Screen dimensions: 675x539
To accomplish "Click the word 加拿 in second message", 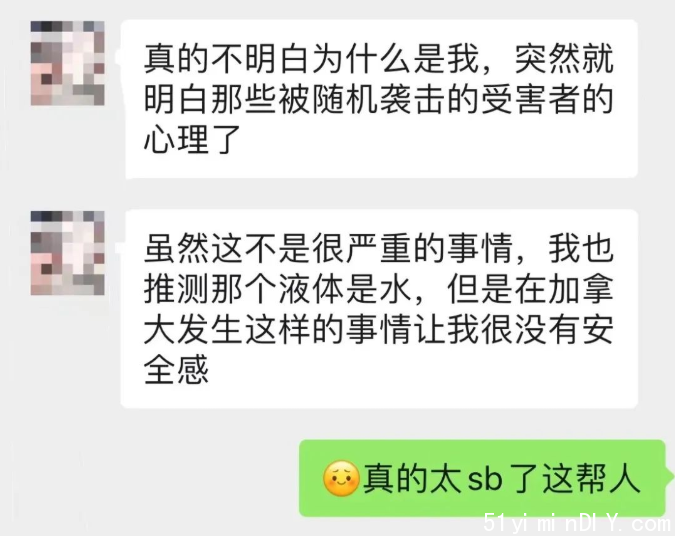I will [x=581, y=289].
